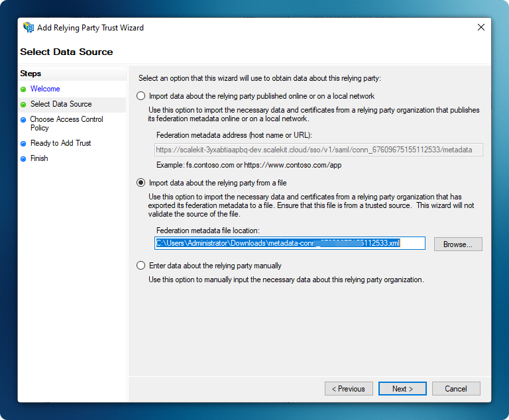Select the Finish step in sidebar

pyautogui.click(x=39, y=158)
